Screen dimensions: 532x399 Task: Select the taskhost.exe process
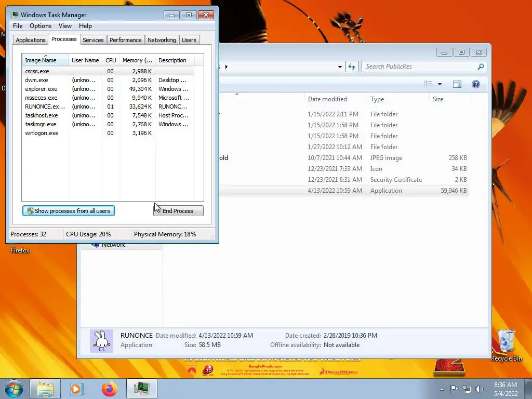[108, 115]
